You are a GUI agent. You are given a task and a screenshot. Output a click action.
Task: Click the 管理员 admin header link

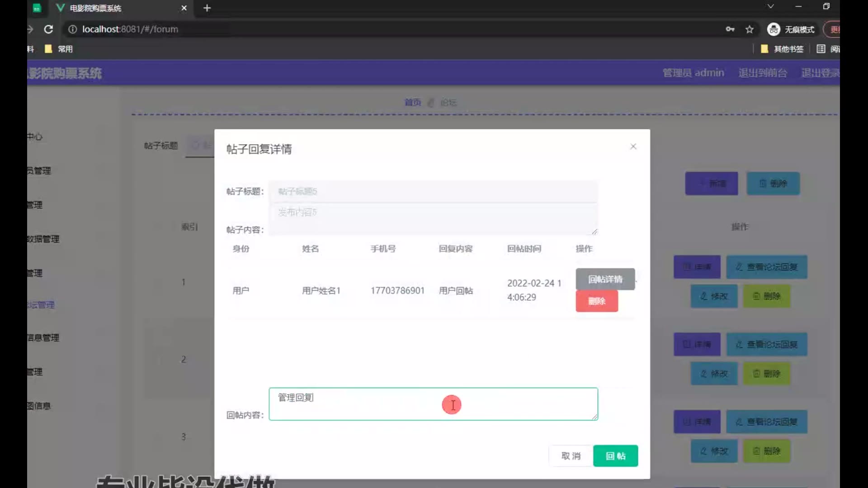[693, 73]
